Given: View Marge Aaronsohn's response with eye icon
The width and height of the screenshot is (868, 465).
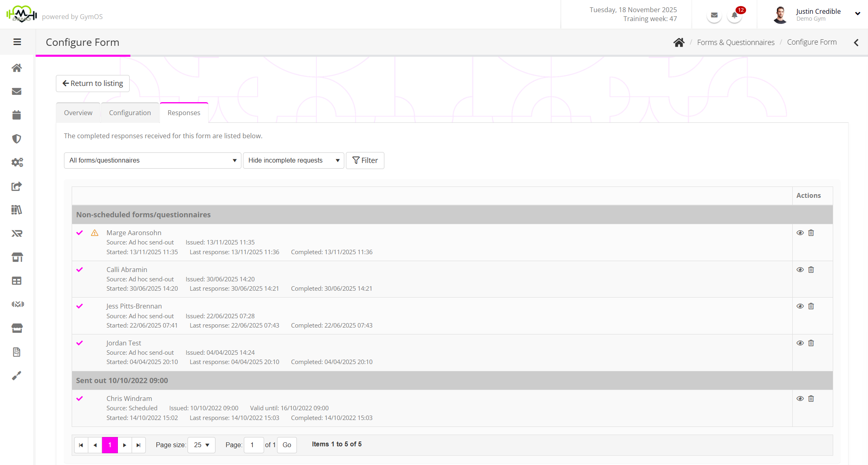Looking at the screenshot, I should 800,233.
